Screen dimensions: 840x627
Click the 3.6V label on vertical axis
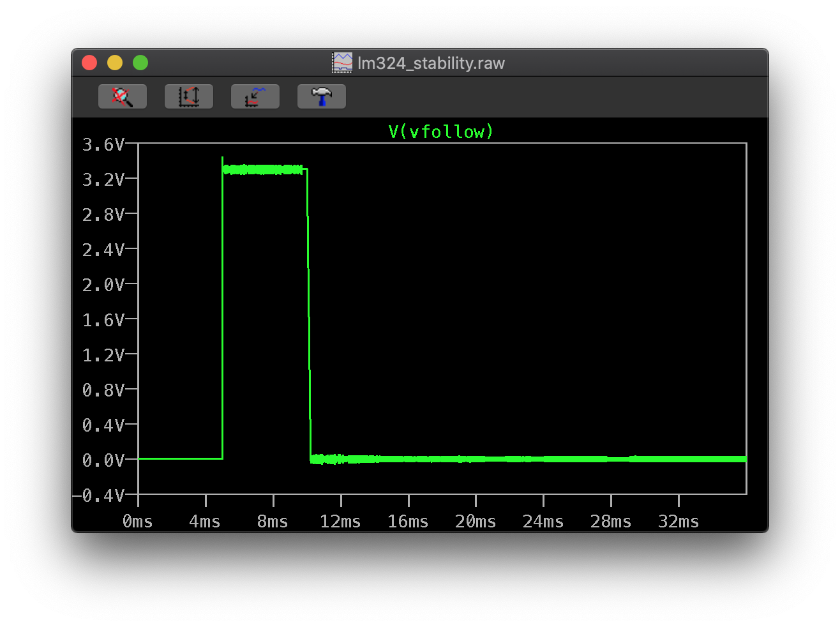(x=103, y=145)
